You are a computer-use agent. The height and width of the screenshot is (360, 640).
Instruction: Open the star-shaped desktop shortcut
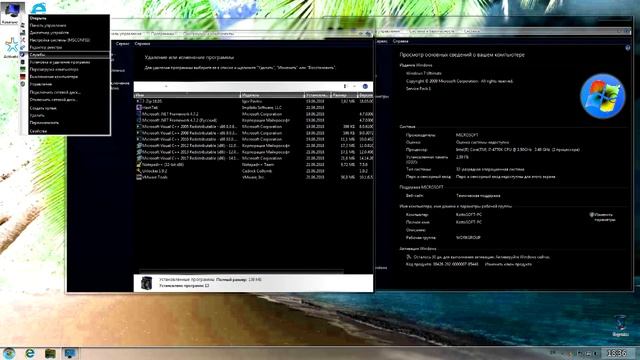tap(11, 46)
